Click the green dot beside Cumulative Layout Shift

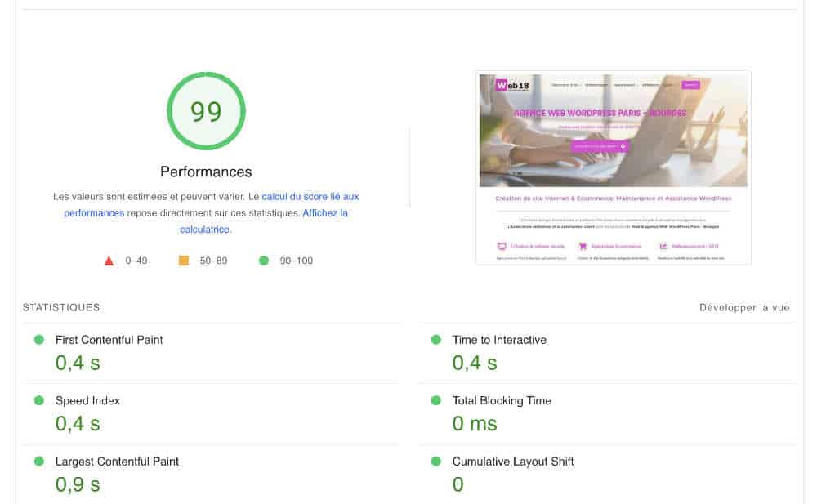(436, 462)
